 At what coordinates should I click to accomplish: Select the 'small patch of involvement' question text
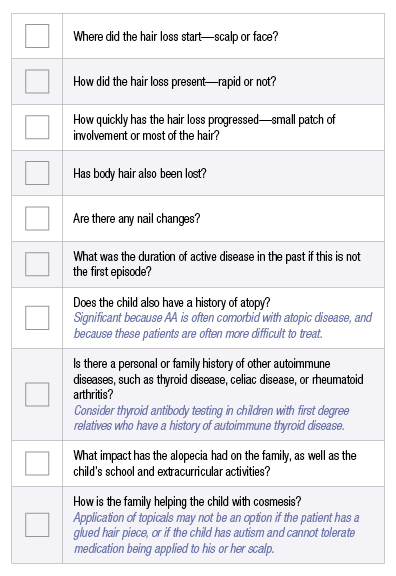coord(204,127)
